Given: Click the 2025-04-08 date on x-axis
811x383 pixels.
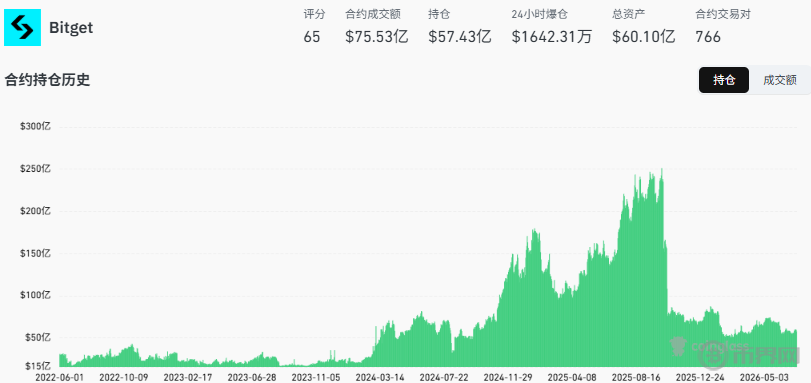Looking at the screenshot, I should pyautogui.click(x=572, y=377).
